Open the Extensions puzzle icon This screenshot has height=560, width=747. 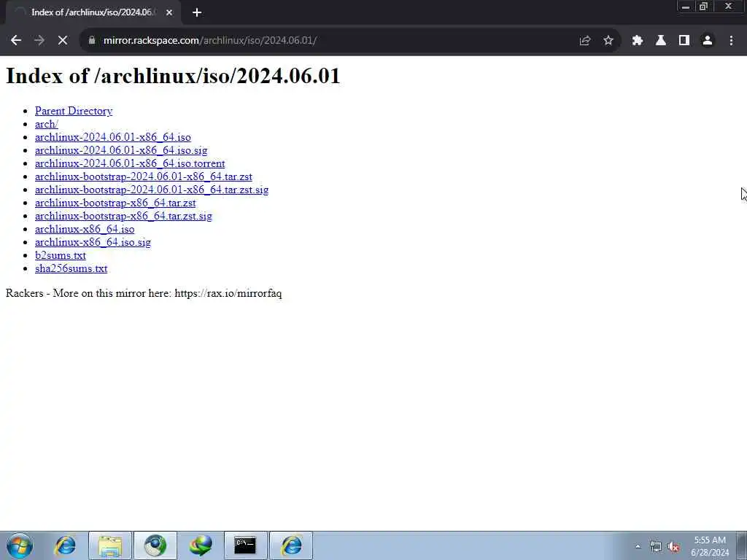click(638, 41)
